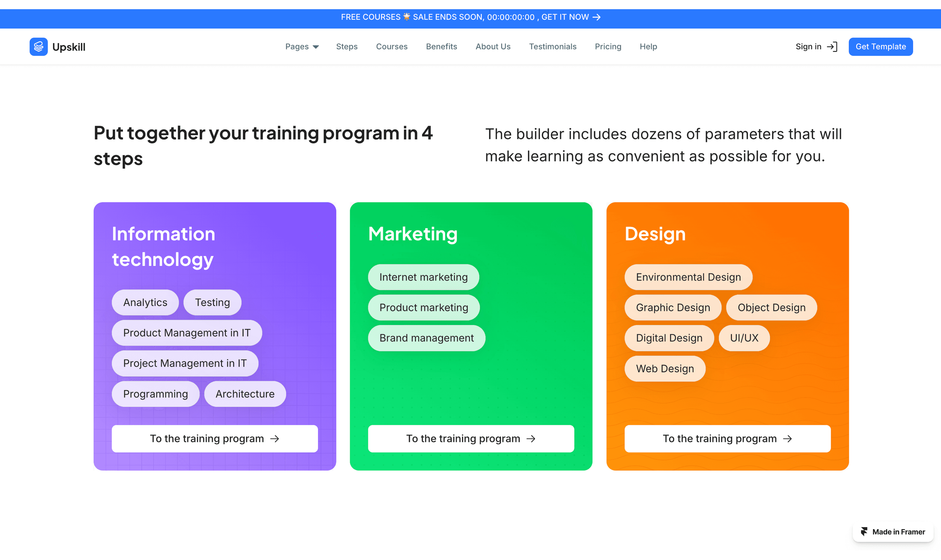
Task: Go to the Pricing nav link
Action: (x=608, y=47)
